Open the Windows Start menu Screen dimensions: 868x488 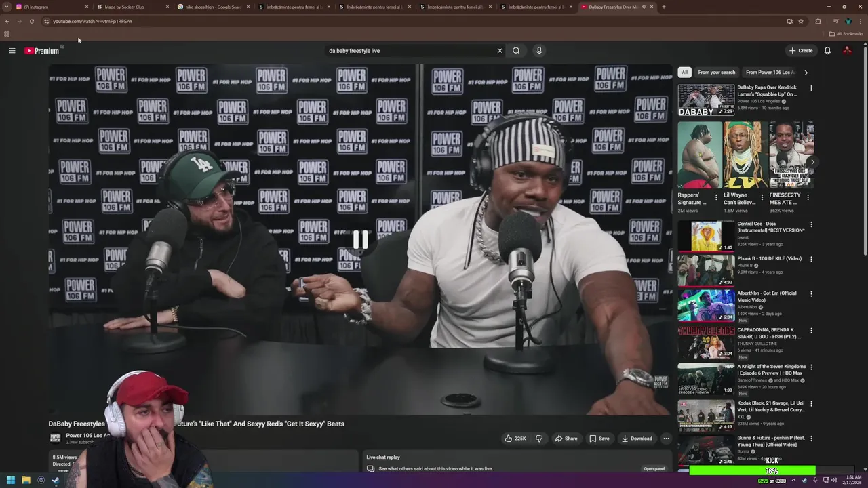point(10,481)
